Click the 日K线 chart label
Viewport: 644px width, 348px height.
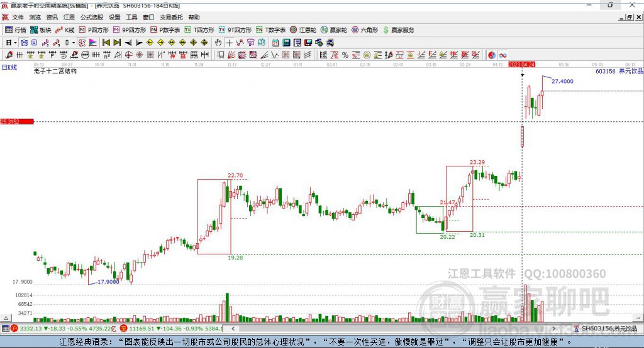tap(9, 67)
